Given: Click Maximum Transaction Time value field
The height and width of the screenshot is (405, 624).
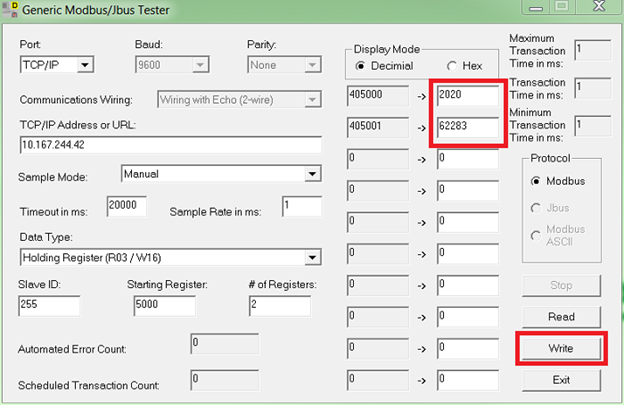Looking at the screenshot, I should (x=593, y=50).
